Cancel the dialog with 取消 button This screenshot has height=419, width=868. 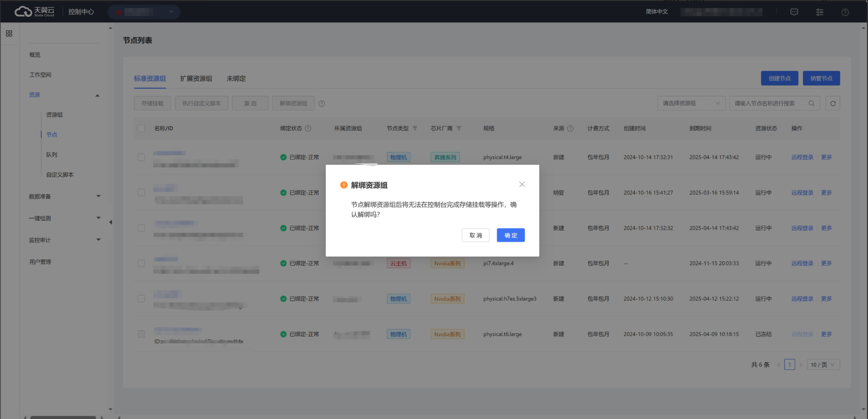pos(476,235)
